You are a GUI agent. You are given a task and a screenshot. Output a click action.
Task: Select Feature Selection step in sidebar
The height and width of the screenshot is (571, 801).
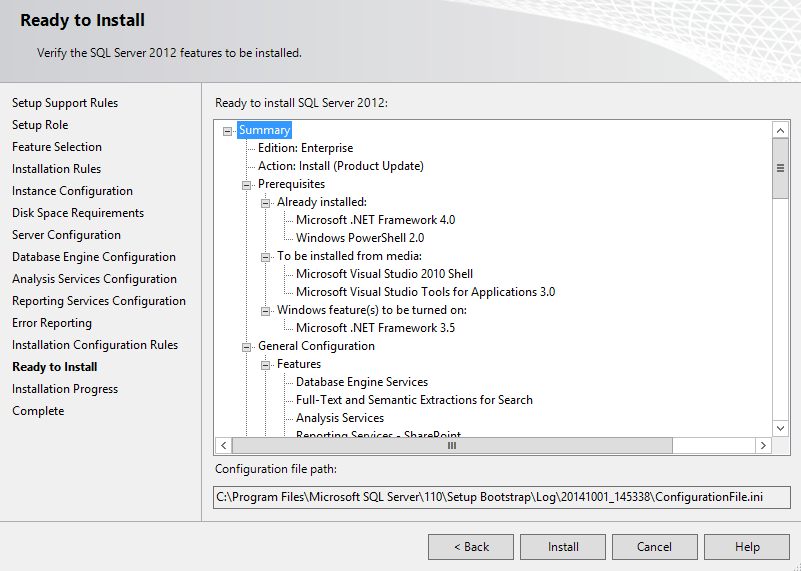tap(57, 147)
